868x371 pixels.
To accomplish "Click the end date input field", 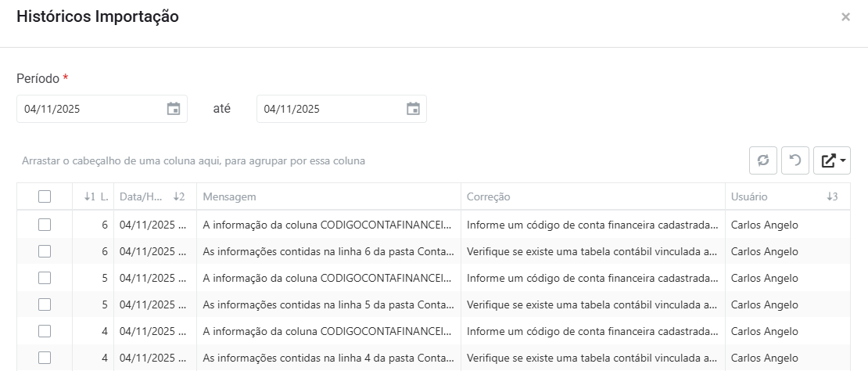I will pyautogui.click(x=330, y=109).
